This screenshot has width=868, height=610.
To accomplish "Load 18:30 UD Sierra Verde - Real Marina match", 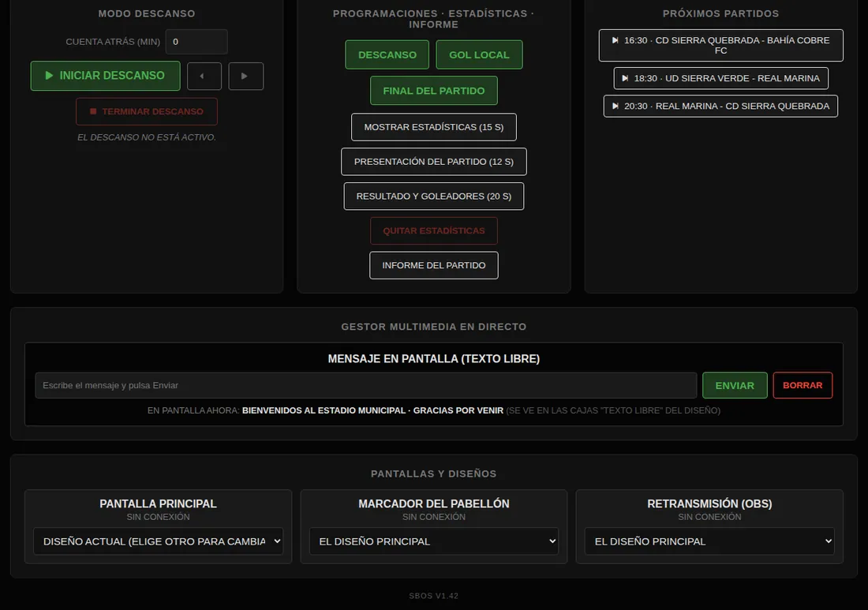I will point(720,78).
